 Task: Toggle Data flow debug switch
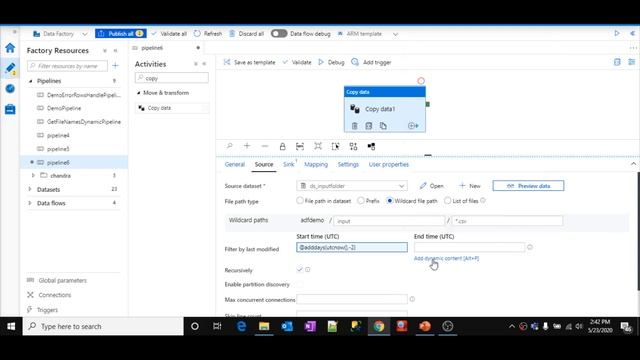(x=279, y=33)
